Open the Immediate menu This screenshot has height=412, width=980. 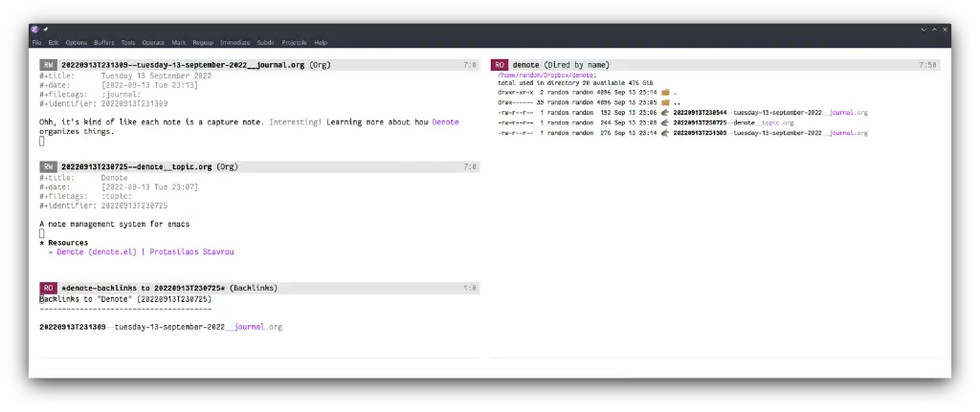pyautogui.click(x=235, y=42)
